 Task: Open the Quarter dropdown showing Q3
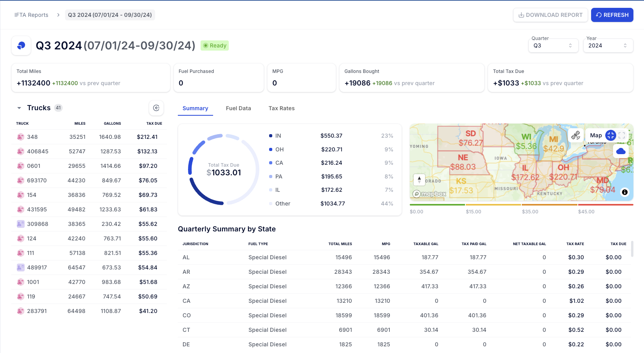553,45
